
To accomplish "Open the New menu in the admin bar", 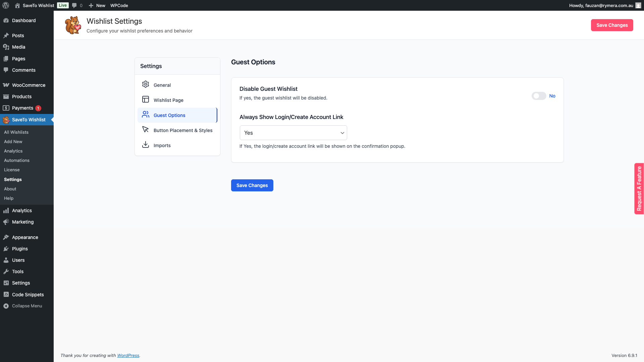I will [97, 5].
